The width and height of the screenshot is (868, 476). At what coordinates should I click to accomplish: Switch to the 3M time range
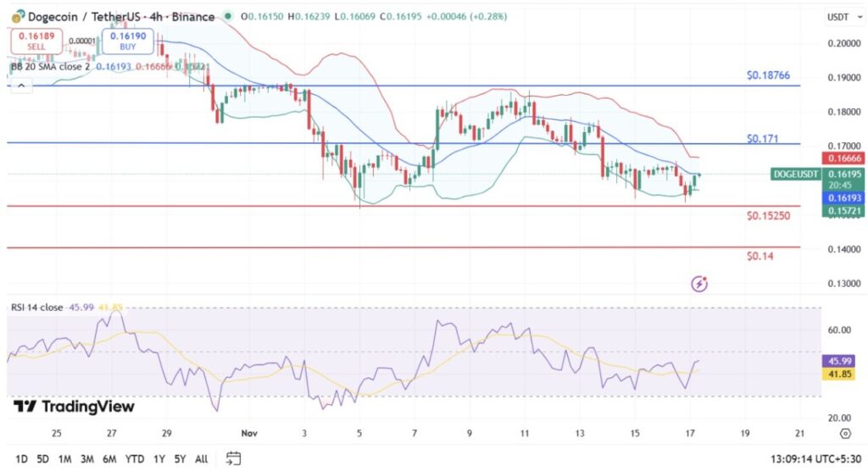[86, 459]
